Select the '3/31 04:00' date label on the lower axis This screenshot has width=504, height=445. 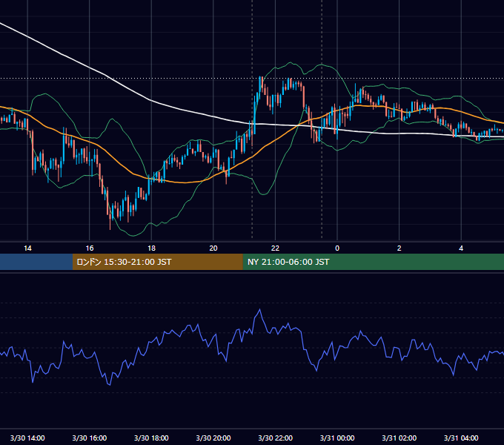pos(461,438)
